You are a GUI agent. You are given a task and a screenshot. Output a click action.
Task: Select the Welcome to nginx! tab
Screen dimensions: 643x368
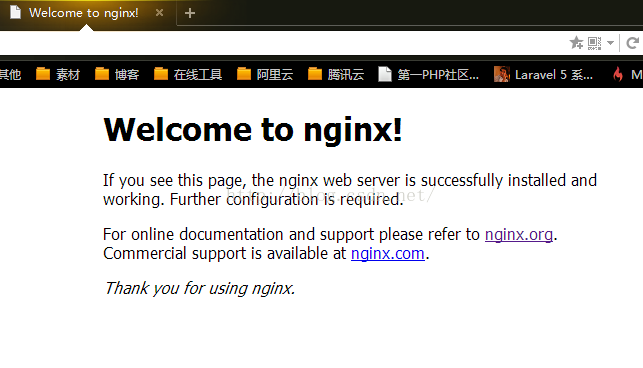click(x=86, y=14)
